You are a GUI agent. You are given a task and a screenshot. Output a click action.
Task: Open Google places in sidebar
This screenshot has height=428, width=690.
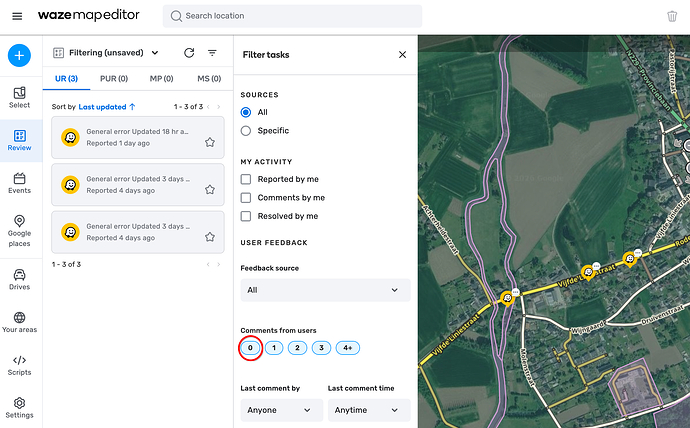[x=19, y=231]
